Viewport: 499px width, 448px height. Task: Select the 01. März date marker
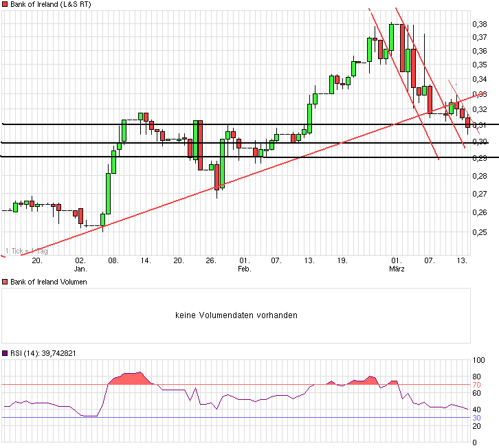[x=397, y=265]
